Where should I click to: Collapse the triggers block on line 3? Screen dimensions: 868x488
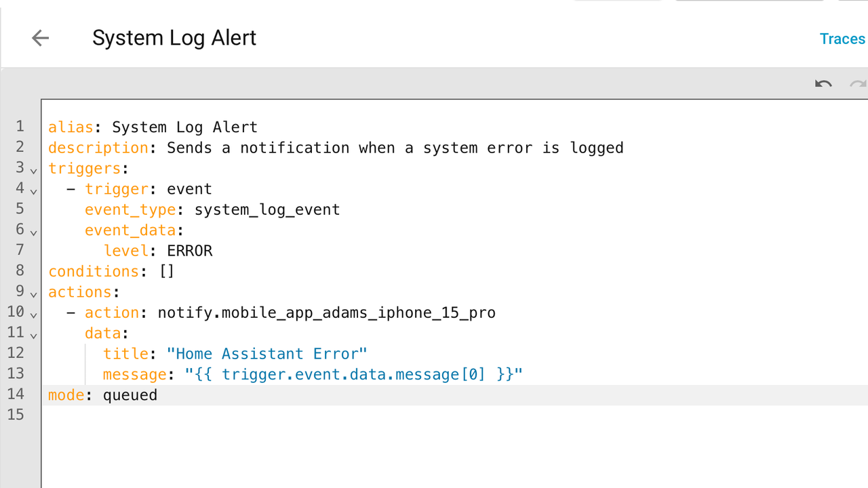click(34, 170)
